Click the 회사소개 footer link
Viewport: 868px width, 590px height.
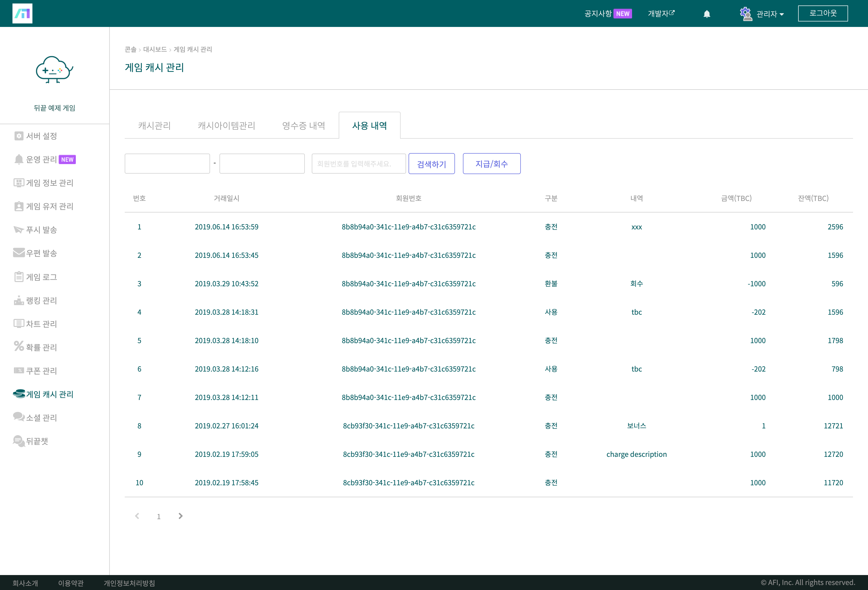25,583
